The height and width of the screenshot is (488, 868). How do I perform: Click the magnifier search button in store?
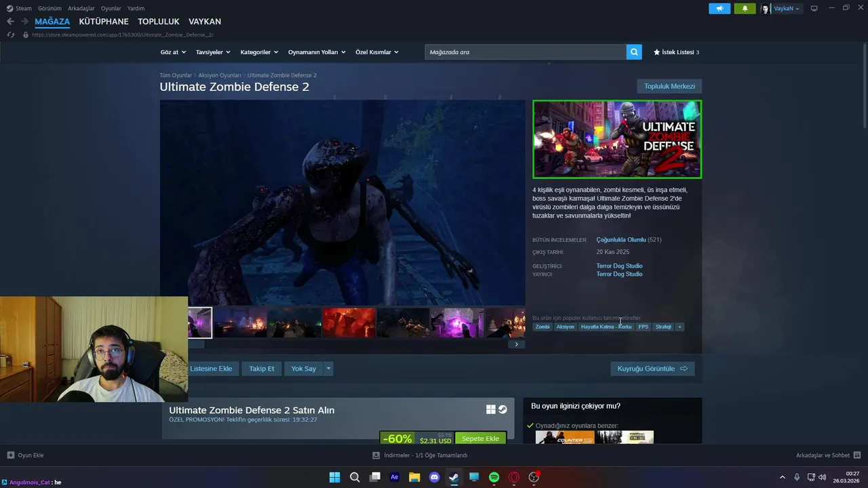click(x=634, y=52)
